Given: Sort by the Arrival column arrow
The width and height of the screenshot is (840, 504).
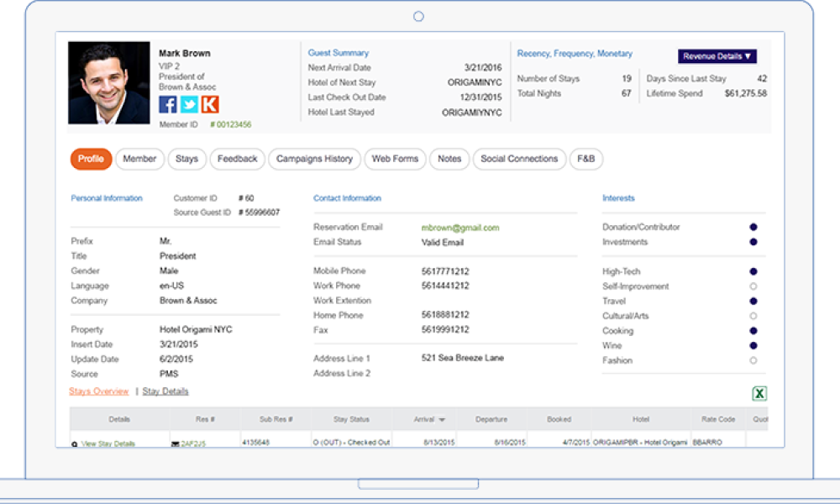Looking at the screenshot, I should coord(442,419).
